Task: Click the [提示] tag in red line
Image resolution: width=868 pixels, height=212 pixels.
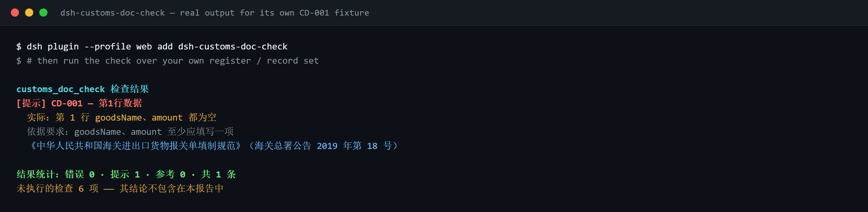Action: coord(31,103)
